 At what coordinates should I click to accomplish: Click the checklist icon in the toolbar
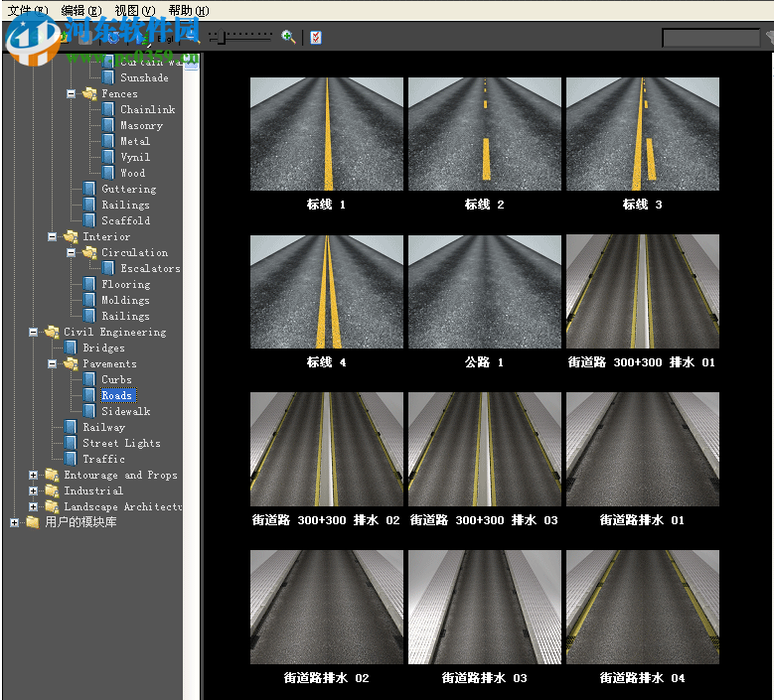pos(315,37)
